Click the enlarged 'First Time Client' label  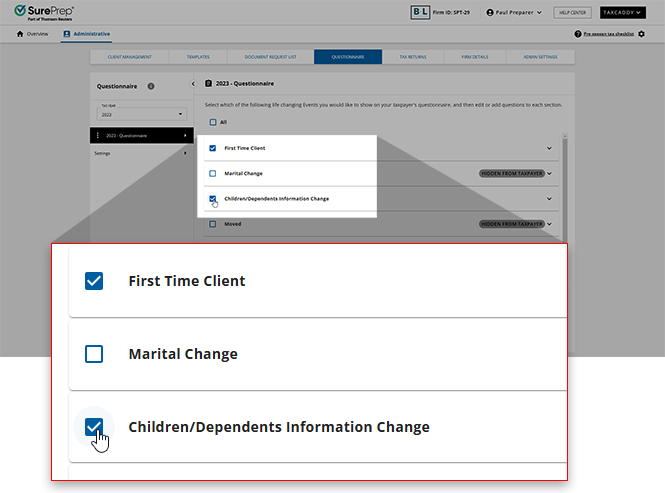(187, 281)
